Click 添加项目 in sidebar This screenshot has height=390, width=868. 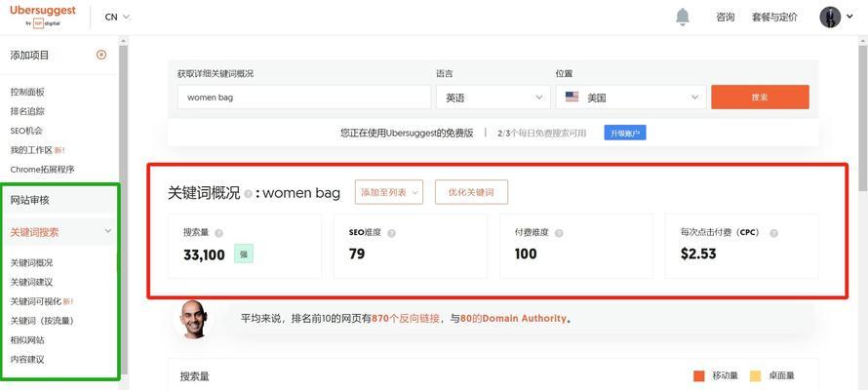(29, 55)
